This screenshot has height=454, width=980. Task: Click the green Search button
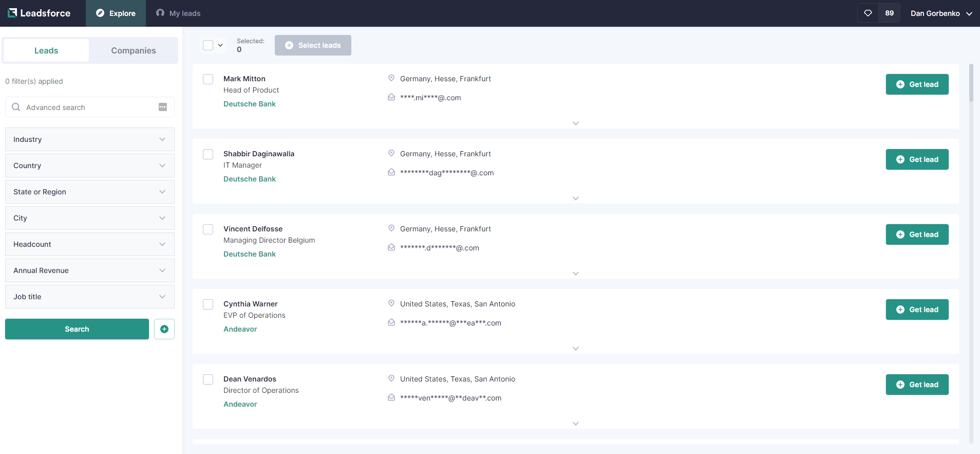point(77,329)
